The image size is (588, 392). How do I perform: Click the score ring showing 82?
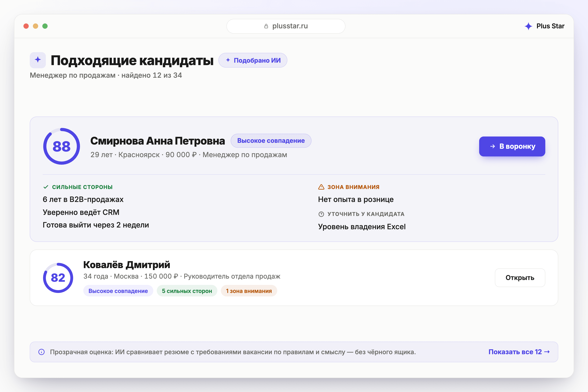[58, 278]
